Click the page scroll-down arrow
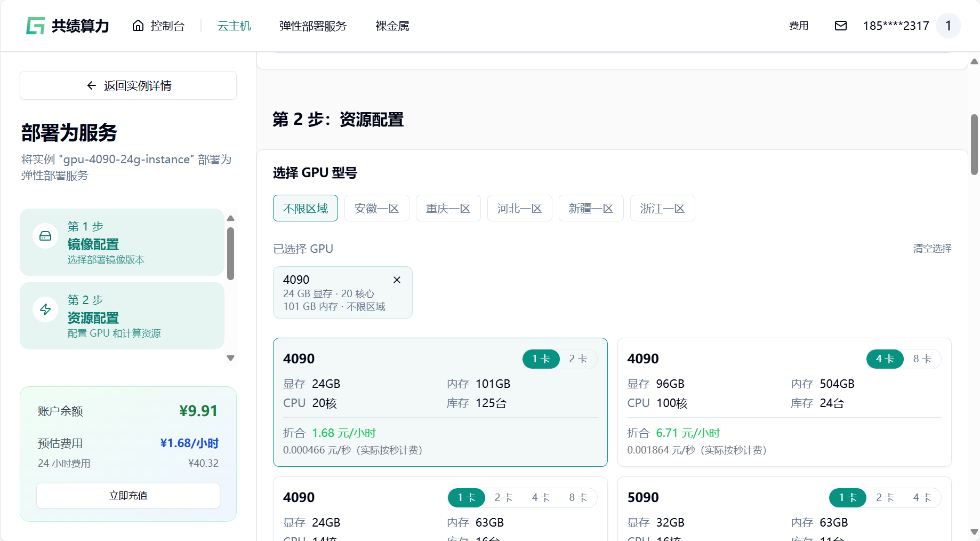 pyautogui.click(x=974, y=532)
